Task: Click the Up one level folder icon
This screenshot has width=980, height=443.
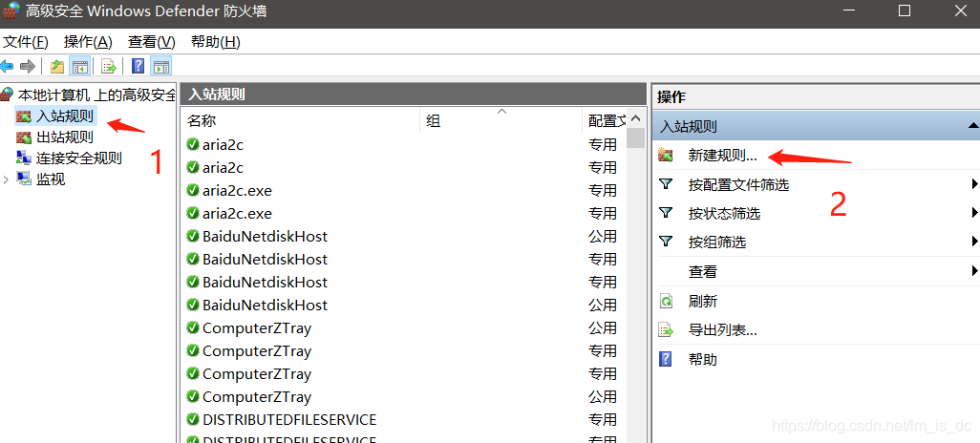Action: click(x=57, y=66)
